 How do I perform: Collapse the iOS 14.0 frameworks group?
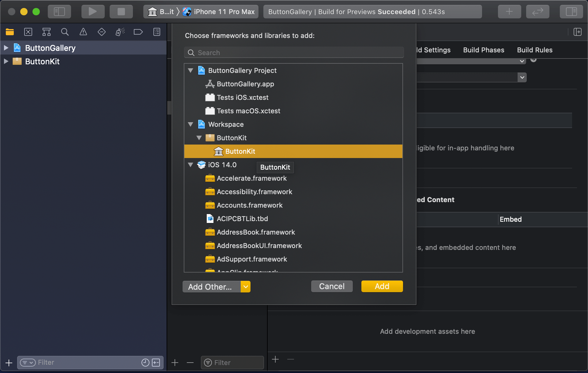click(190, 165)
